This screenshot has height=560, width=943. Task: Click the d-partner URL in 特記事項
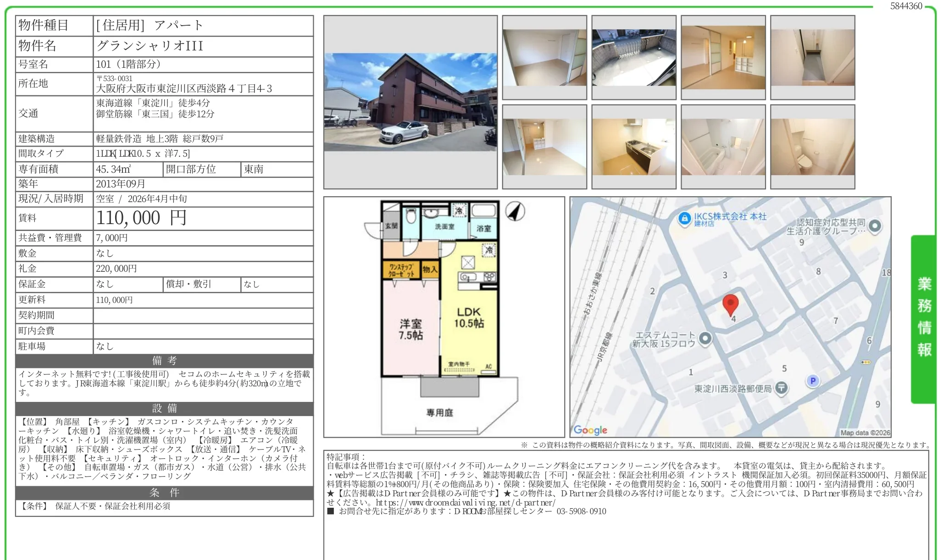point(465,502)
